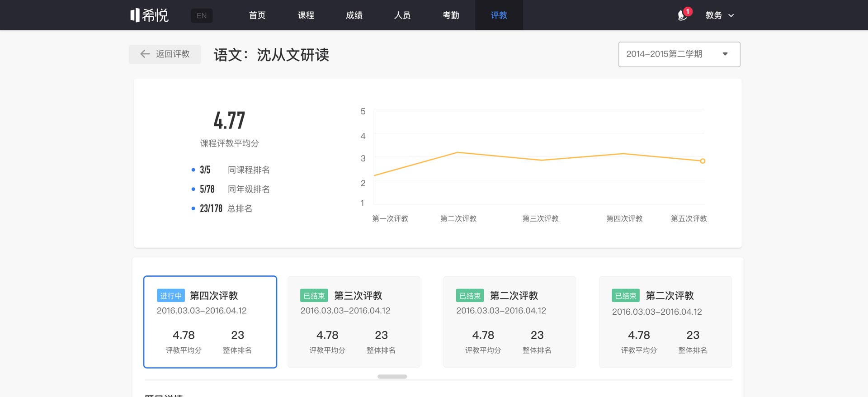
Task: Open the notification bell icon
Action: coord(682,15)
